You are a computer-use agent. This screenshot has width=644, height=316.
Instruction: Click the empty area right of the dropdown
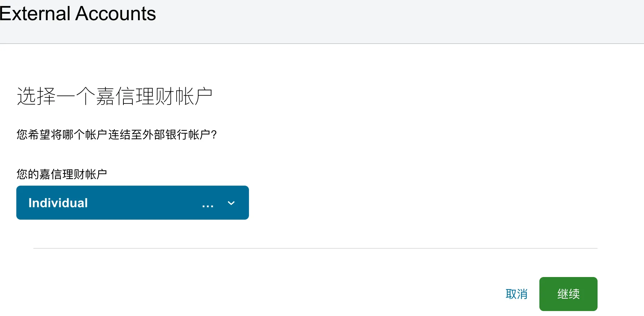pos(390,203)
